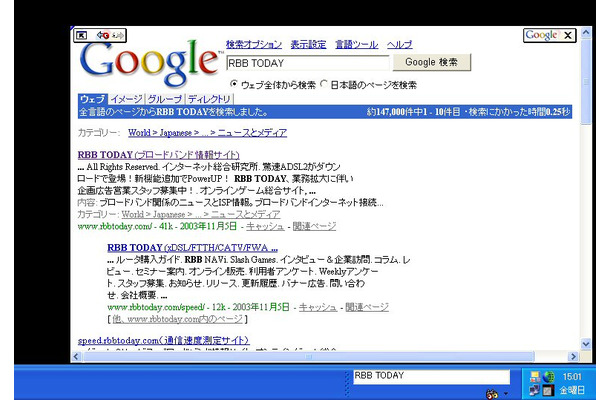The image size is (610, 400).
Task: Click horizontal scrollbar right arrow
Action: [573, 356]
